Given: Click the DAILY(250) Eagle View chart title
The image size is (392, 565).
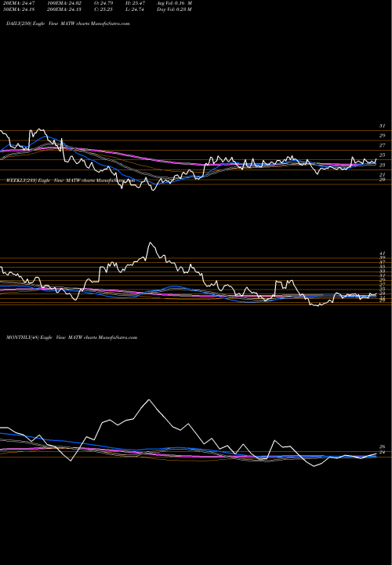Looking at the screenshot, I should click(x=67, y=24).
